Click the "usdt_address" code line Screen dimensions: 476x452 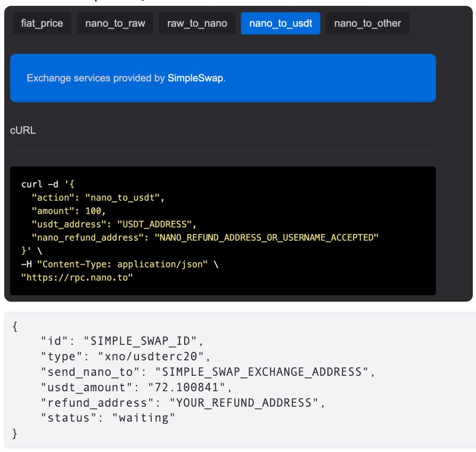click(x=114, y=224)
